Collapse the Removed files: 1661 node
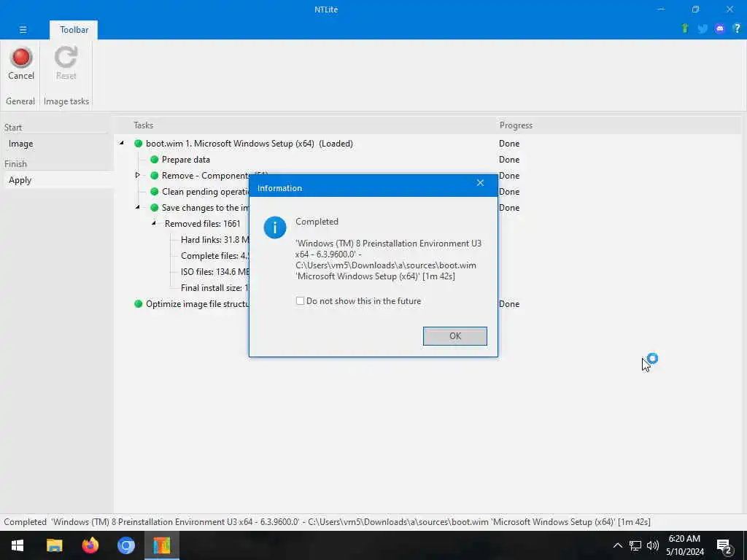 154,223
